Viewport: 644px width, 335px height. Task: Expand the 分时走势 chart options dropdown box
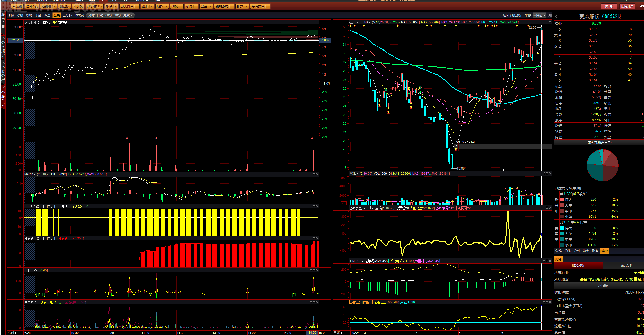70,22
